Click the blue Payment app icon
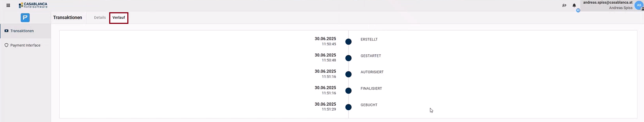The image size is (644, 122). point(25,18)
